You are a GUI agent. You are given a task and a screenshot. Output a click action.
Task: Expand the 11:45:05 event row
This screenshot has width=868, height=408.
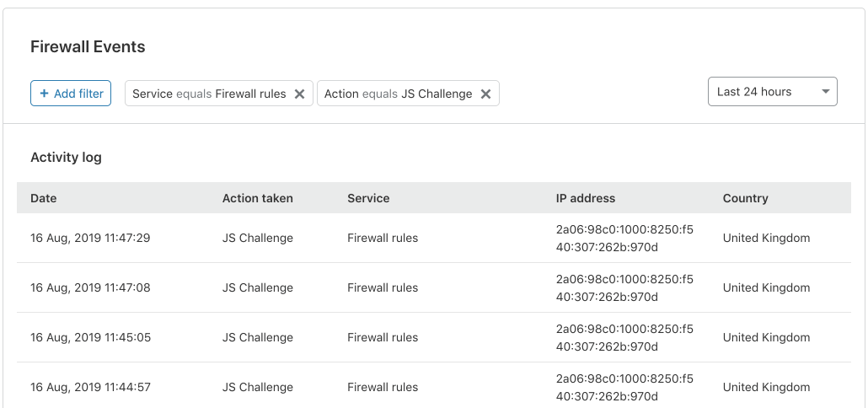pyautogui.click(x=90, y=337)
